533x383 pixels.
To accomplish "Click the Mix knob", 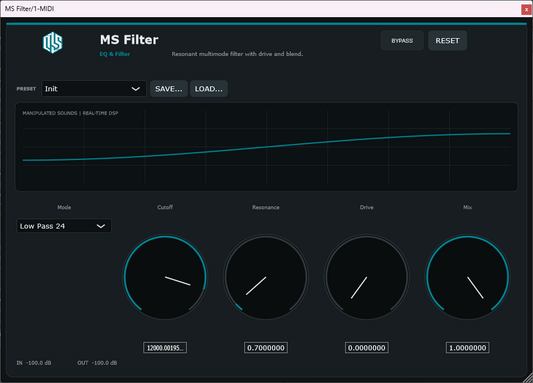I will click(467, 277).
